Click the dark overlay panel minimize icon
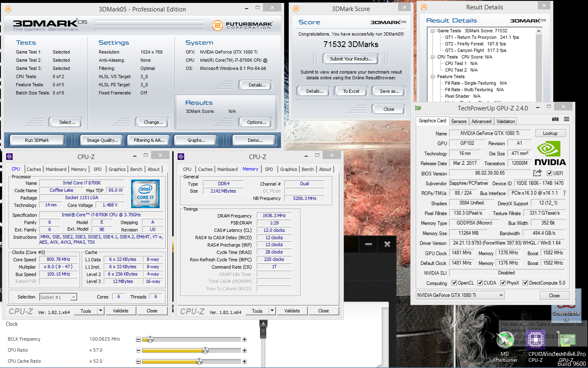588x368 pixels. point(368,244)
